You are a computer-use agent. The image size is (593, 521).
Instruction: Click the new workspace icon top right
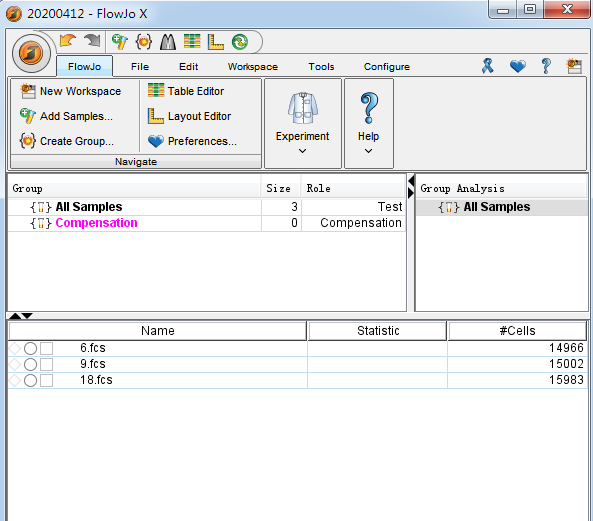pyautogui.click(x=574, y=66)
